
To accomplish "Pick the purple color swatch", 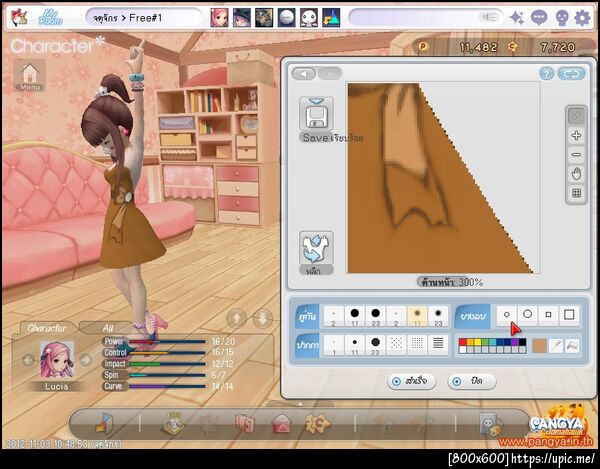I will coord(515,342).
